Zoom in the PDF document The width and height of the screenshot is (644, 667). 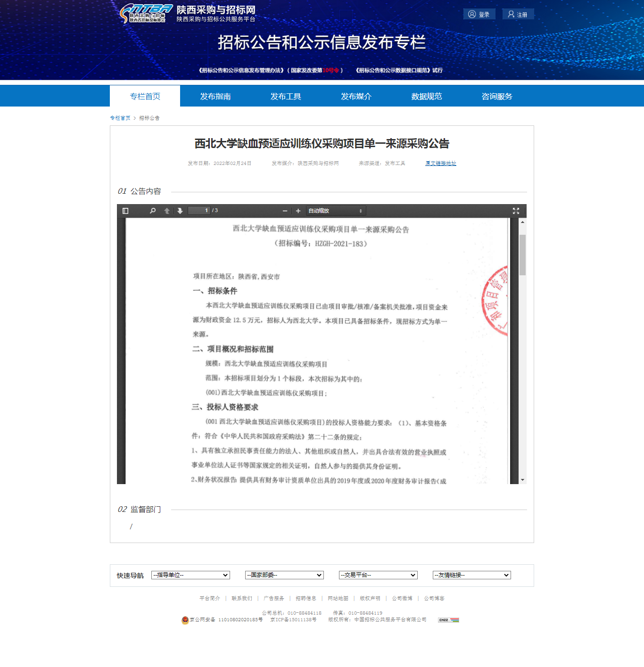point(298,211)
